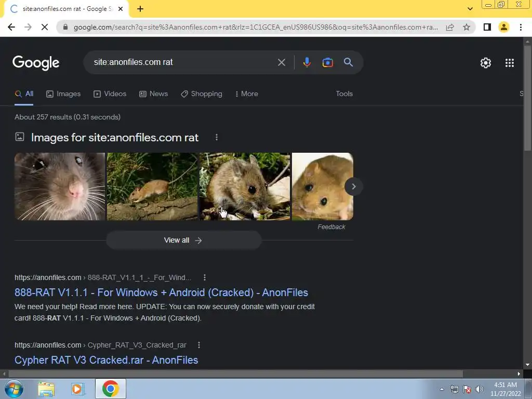532x399 pixels.
Task: Switch to News tab
Action: point(154,94)
